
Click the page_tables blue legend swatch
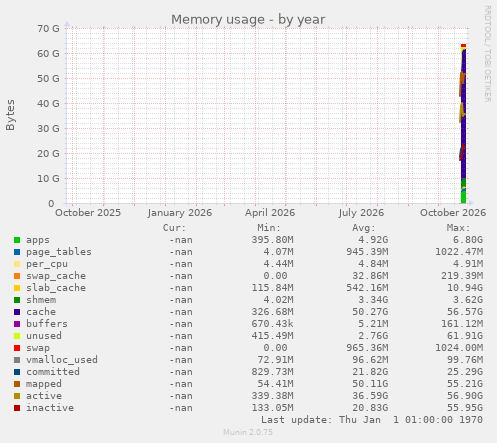point(17,252)
